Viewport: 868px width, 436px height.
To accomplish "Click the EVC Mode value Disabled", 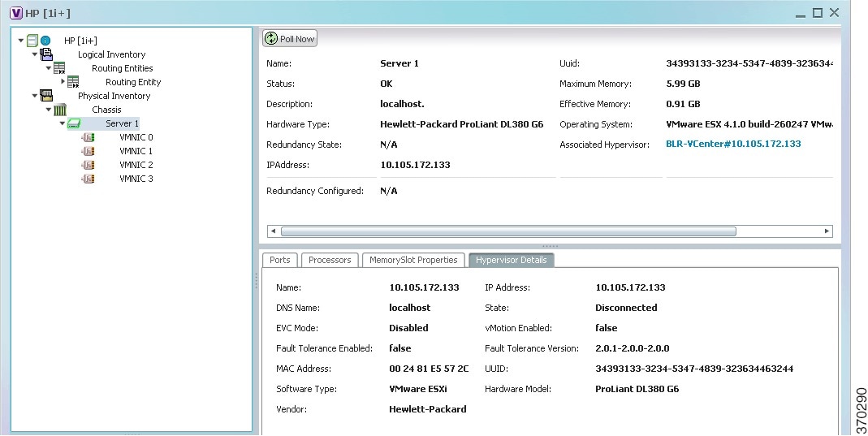I will [408, 328].
